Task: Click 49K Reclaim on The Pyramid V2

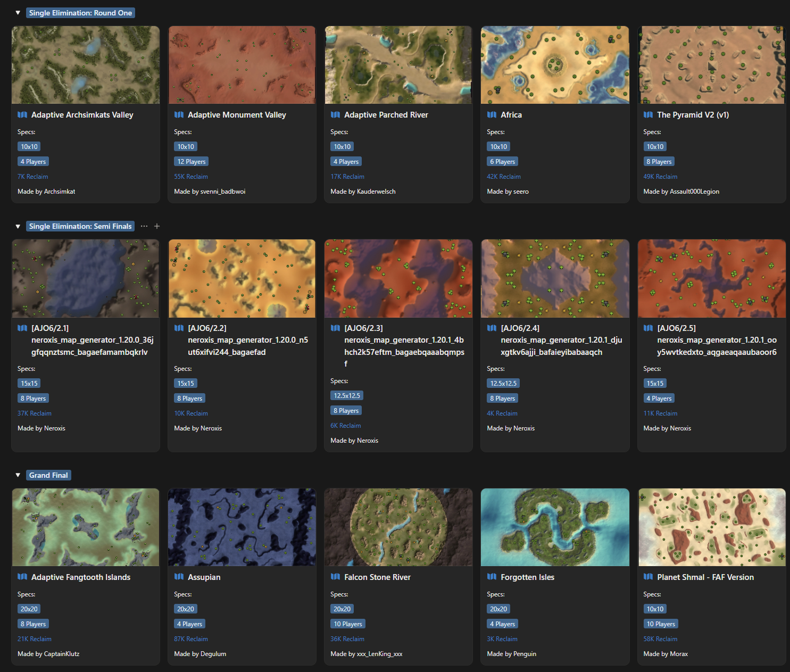Action: 660,177
